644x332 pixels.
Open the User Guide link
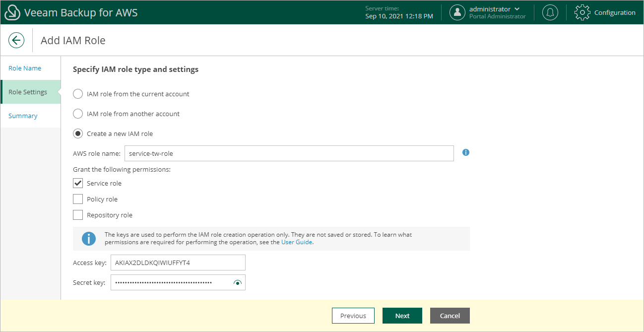click(297, 242)
